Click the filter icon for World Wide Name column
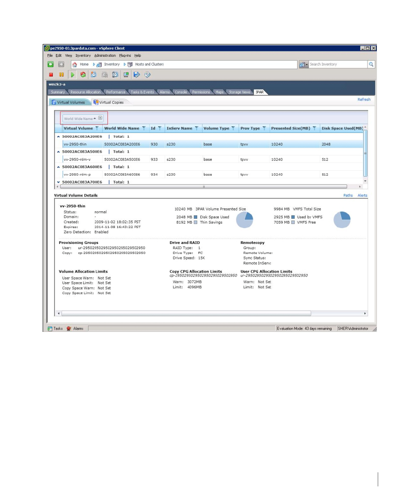 point(144,128)
